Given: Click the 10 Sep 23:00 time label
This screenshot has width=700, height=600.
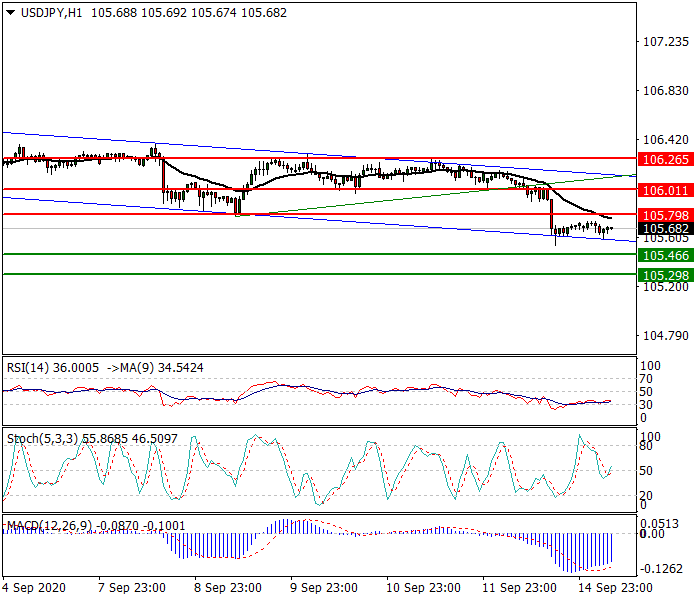Looking at the screenshot, I should (423, 588).
